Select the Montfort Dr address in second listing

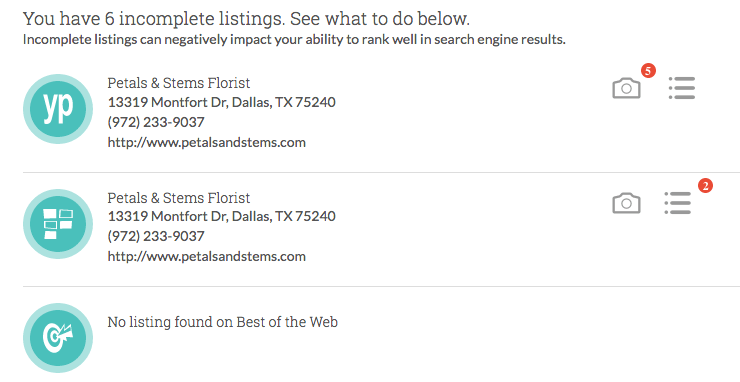tap(222, 216)
